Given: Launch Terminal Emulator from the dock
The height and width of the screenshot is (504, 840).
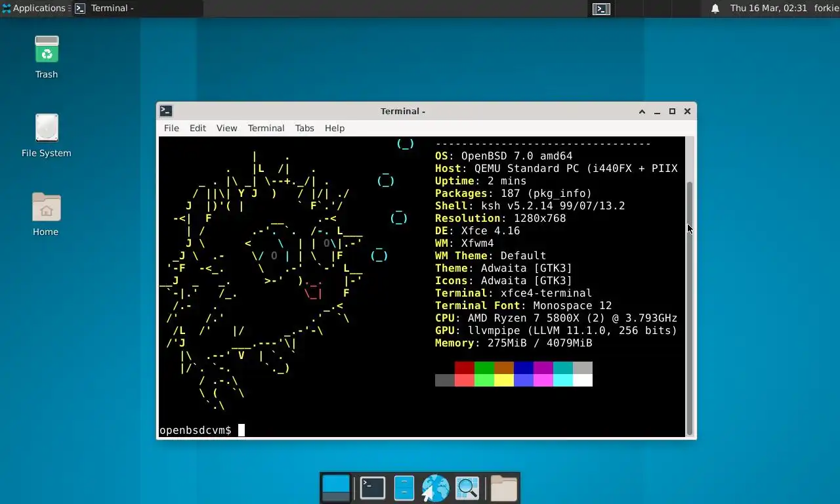Looking at the screenshot, I should pyautogui.click(x=373, y=488).
